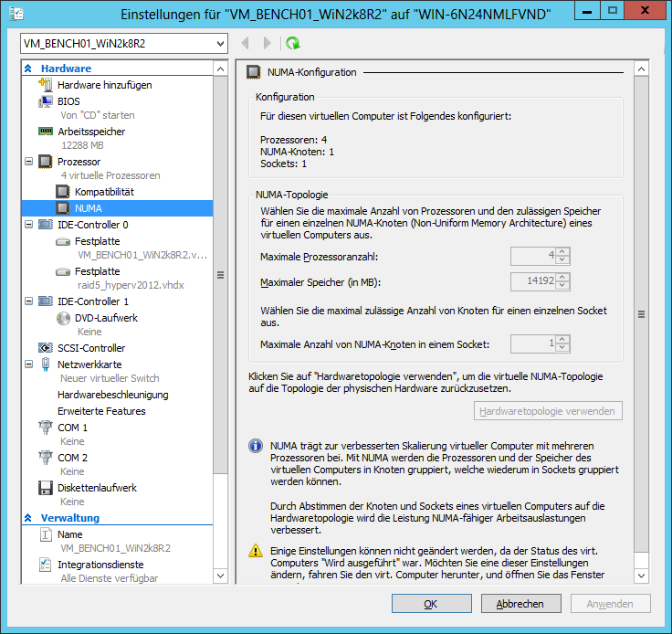Open the virtual machine selection dropdown
Screen dimensions: 672x634
click(x=219, y=43)
